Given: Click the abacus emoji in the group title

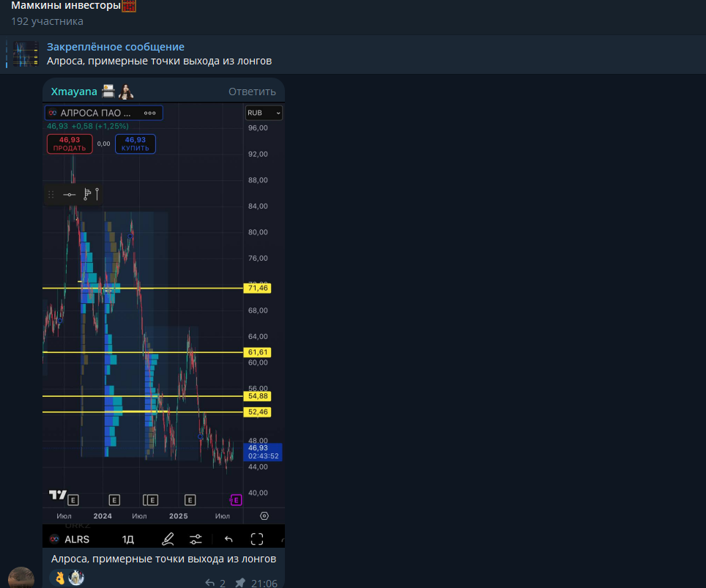Looking at the screenshot, I should pyautogui.click(x=129, y=6).
